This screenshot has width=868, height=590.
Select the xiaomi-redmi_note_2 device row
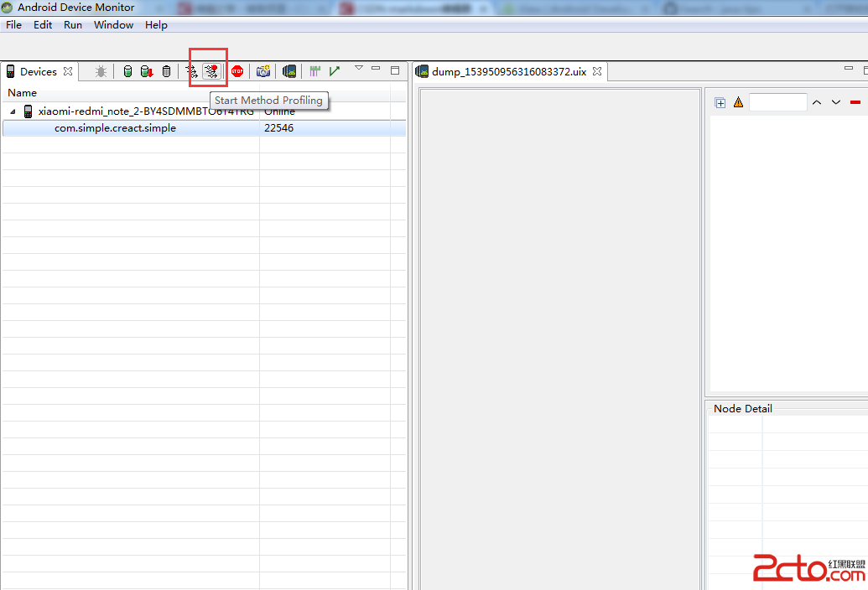pyautogui.click(x=204, y=111)
